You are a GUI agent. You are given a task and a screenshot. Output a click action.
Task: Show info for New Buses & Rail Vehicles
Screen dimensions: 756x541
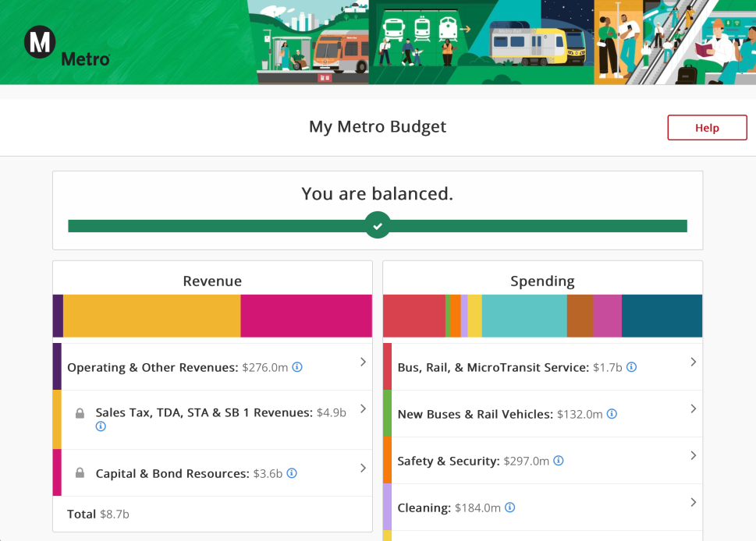[x=612, y=414]
